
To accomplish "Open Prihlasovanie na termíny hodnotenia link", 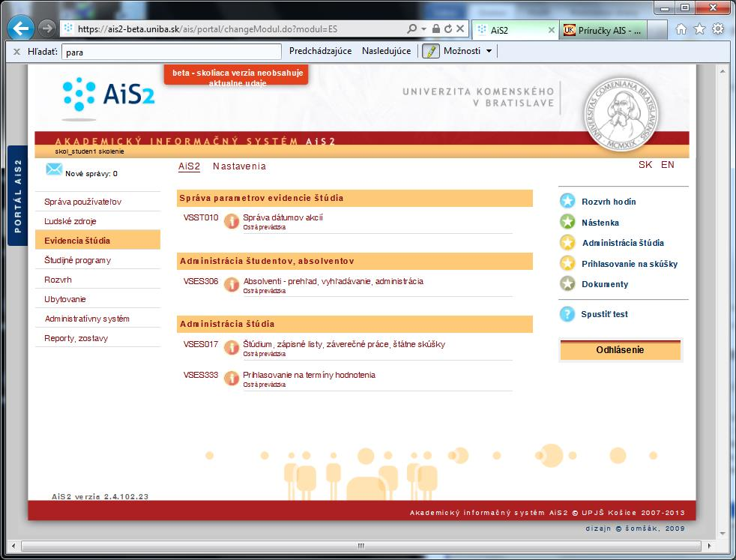I will click(309, 375).
